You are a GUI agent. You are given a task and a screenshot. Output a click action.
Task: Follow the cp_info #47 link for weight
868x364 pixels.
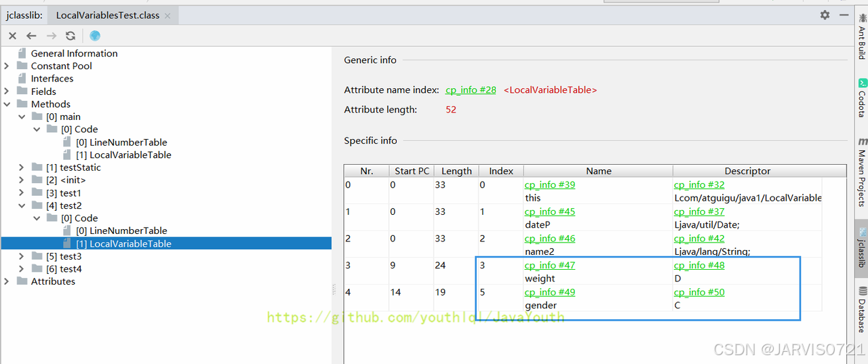(x=550, y=265)
